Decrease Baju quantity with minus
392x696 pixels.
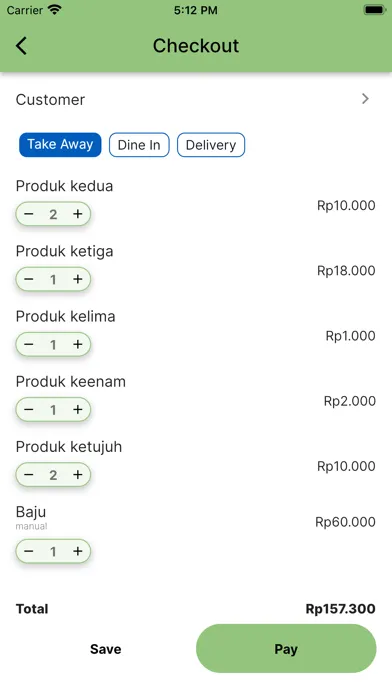[29, 551]
